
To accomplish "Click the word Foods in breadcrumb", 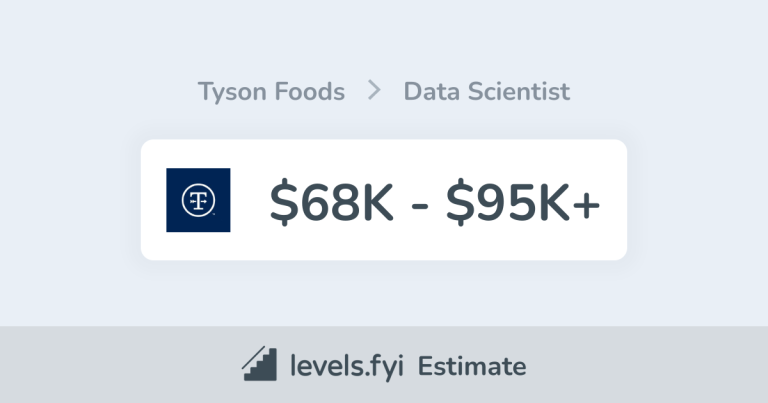I will (310, 92).
